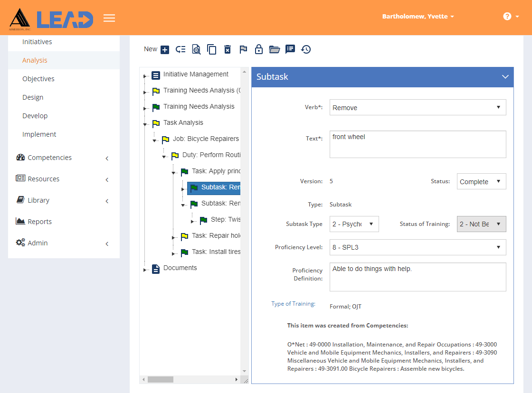Open the Bartholomew, Yvette user menu
Image resolution: width=532 pixels, height=393 pixels.
coord(418,16)
